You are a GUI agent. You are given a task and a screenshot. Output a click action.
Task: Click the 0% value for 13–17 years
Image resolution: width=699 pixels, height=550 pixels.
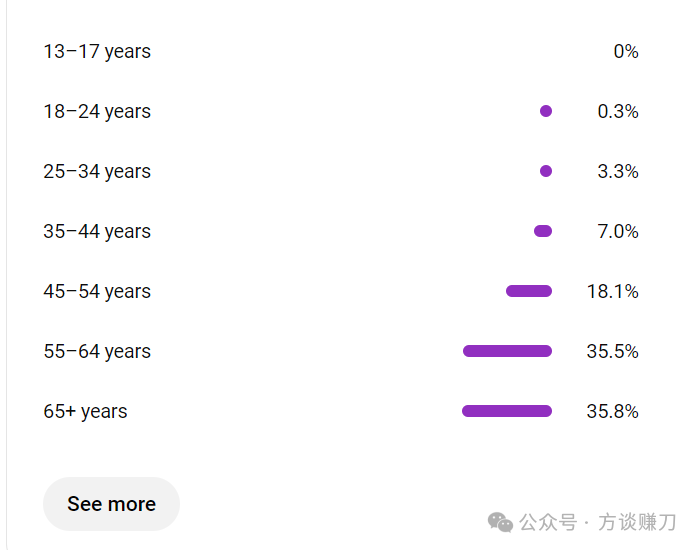click(x=626, y=52)
